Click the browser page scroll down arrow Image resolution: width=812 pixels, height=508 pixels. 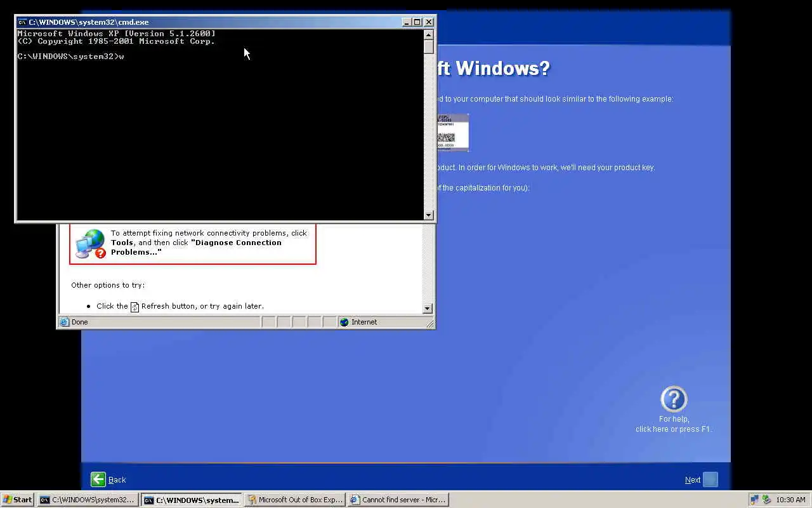coord(427,309)
